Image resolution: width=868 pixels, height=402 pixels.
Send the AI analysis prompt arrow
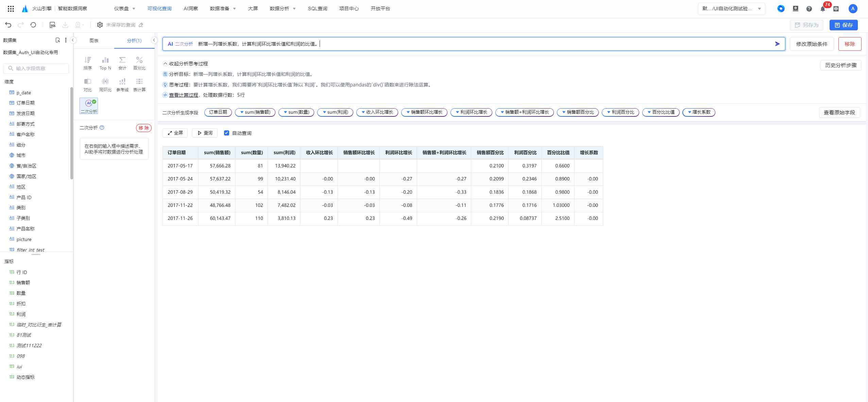tap(777, 44)
